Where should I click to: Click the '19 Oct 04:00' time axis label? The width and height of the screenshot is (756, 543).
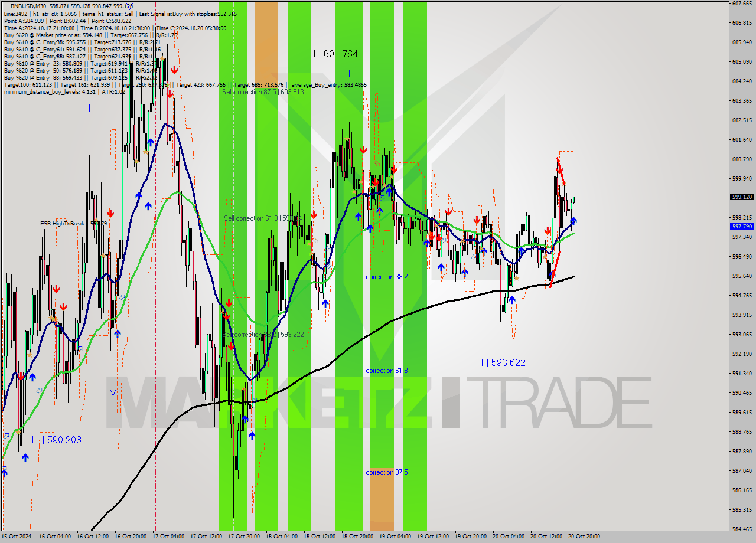point(395,537)
